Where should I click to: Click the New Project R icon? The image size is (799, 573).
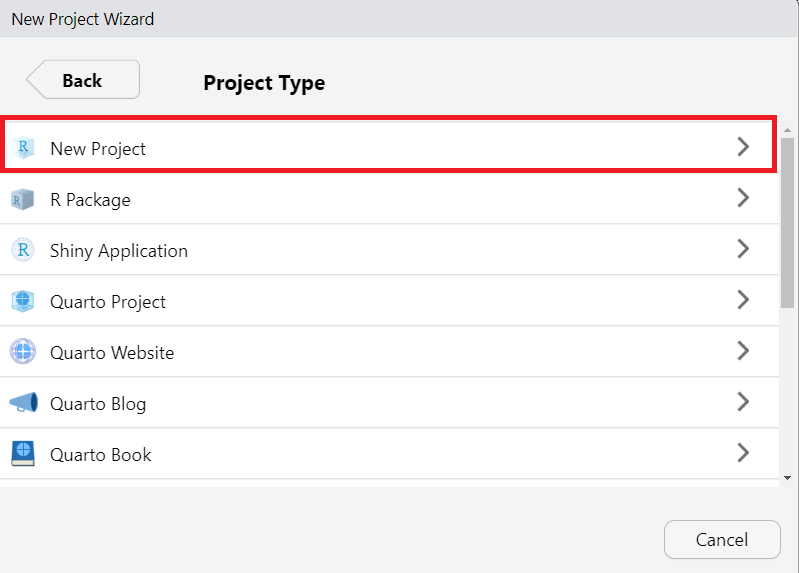pyautogui.click(x=23, y=148)
